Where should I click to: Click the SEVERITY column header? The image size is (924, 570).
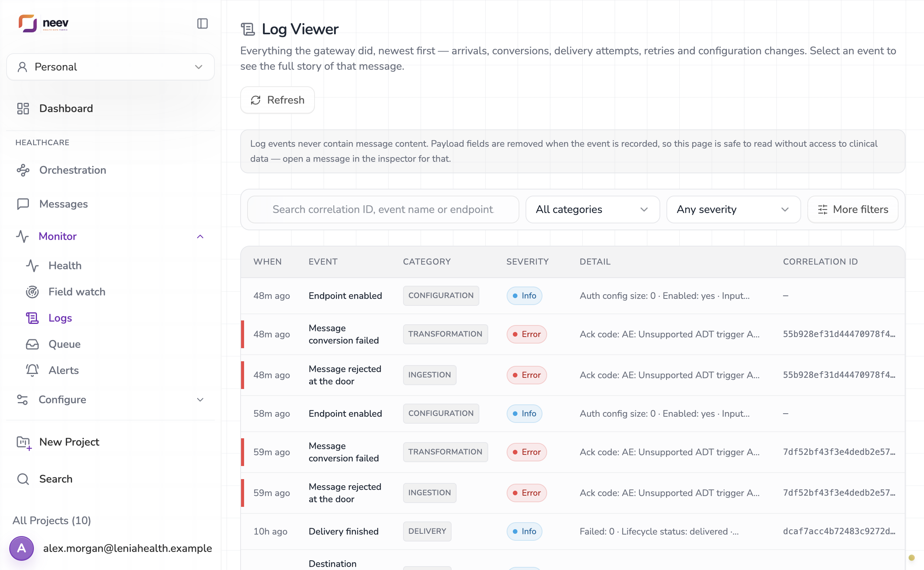point(527,262)
